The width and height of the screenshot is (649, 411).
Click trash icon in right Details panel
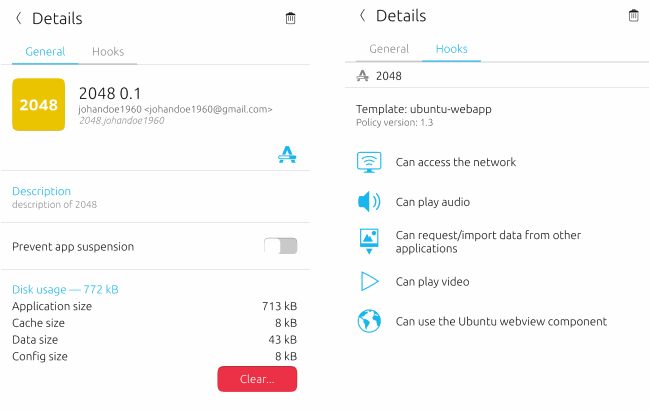633,16
